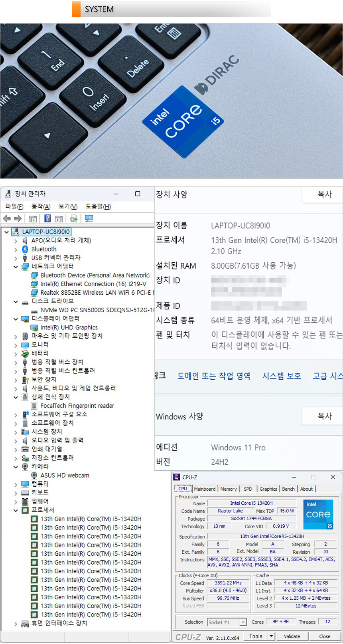This screenshot has width=343, height=644.
Task: Click the FocalTech Fingerprint reader icon
Action: point(34,406)
